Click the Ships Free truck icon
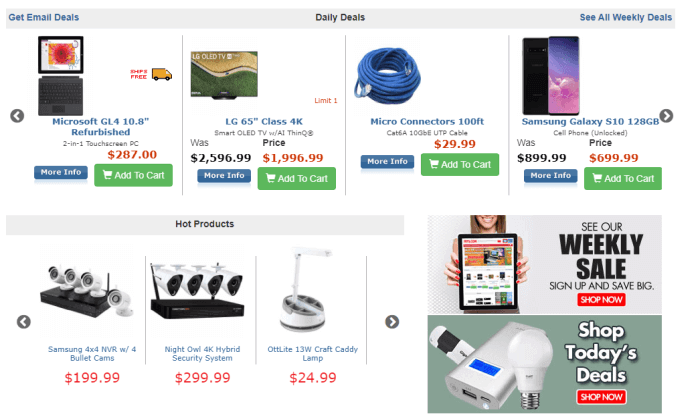This screenshot has width=680, height=414. click(162, 75)
